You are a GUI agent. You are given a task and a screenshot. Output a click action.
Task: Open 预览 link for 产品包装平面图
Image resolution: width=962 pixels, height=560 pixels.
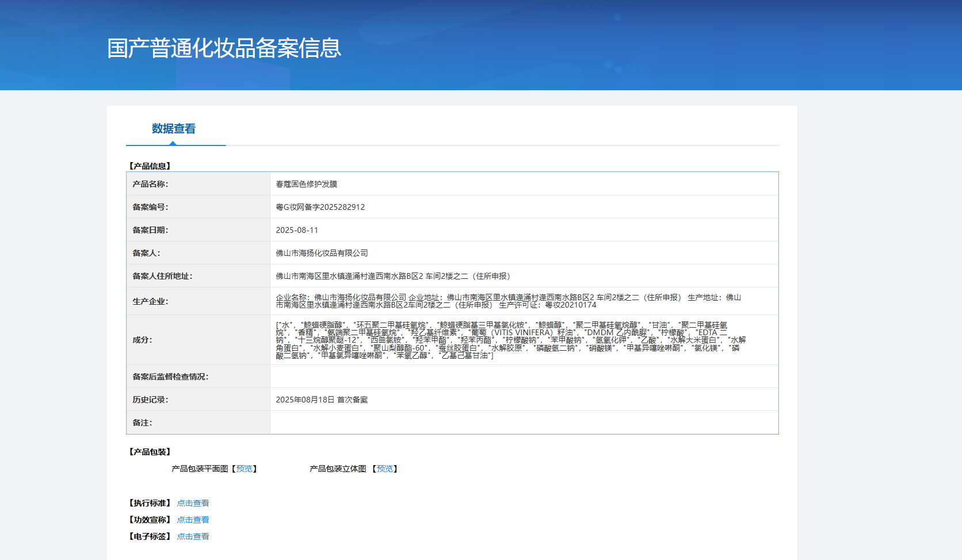coord(244,469)
